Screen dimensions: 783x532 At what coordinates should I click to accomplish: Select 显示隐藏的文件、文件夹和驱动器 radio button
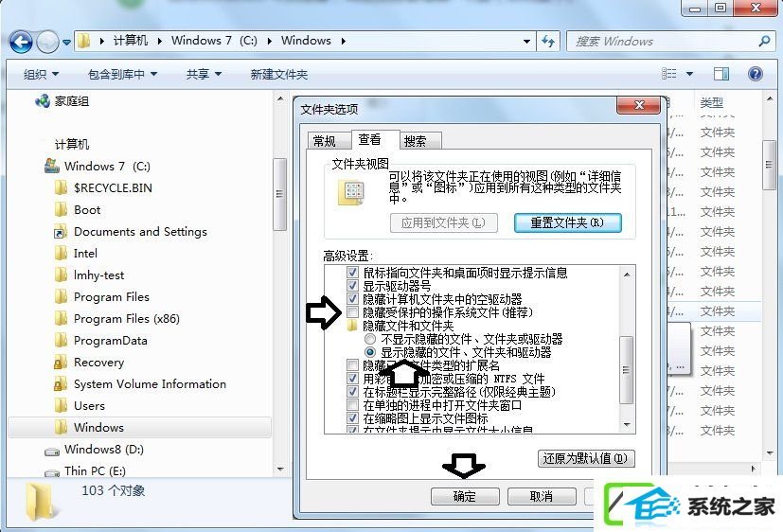[370, 352]
